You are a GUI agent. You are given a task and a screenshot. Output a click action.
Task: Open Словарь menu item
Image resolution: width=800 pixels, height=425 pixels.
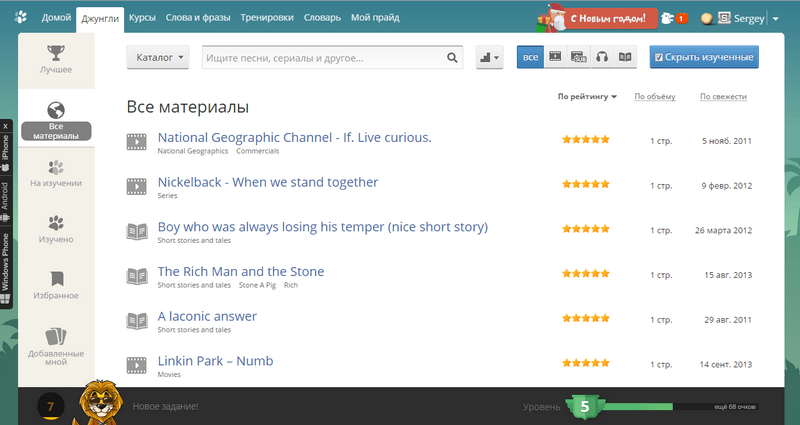click(x=322, y=17)
